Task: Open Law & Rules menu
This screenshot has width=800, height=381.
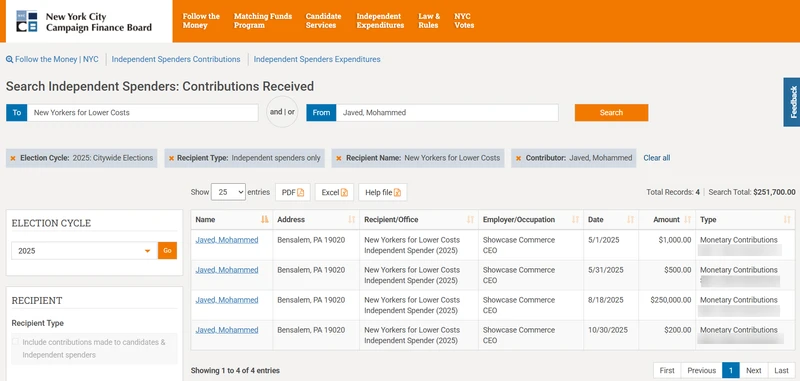Action: pos(429,21)
